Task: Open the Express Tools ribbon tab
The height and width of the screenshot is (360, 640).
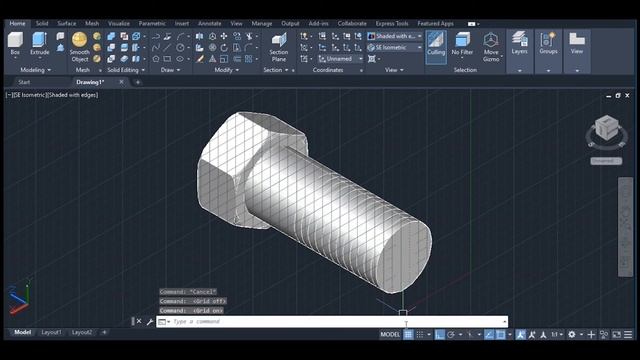Action: [x=392, y=24]
